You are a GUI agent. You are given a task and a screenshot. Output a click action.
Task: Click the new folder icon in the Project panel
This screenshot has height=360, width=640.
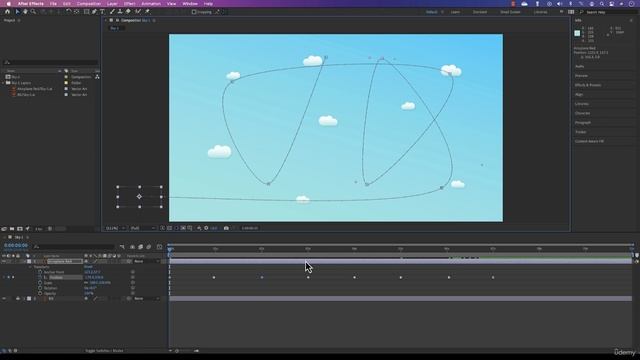pyautogui.click(x=12, y=229)
